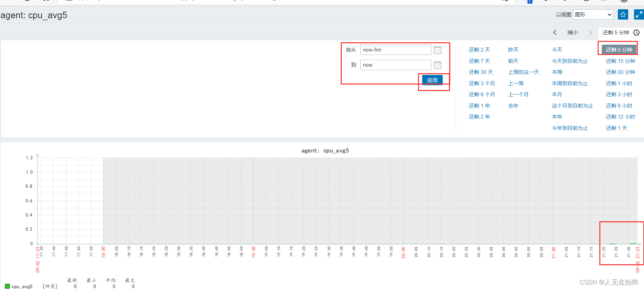Screen dimensions: 644x289
Task: Select 还剩 2 年 time range
Action: pyautogui.click(x=479, y=116)
